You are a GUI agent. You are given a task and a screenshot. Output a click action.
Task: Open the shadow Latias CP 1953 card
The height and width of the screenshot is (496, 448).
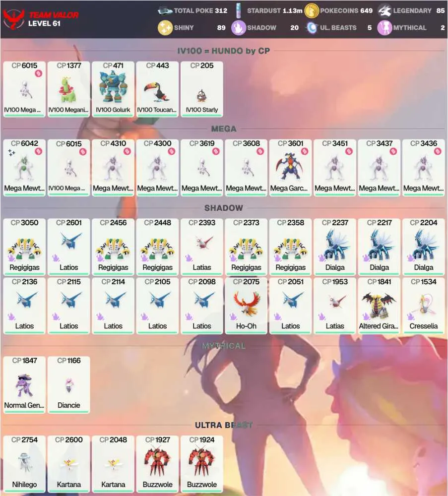[335, 306]
